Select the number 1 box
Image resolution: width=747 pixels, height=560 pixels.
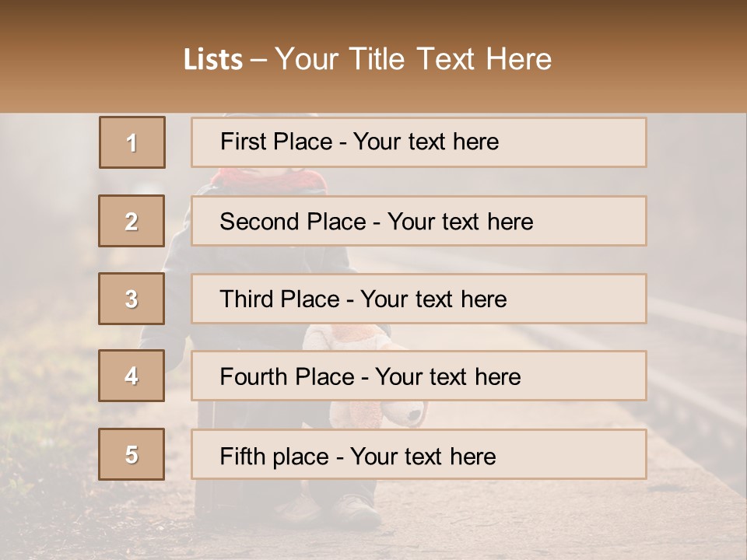[132, 142]
